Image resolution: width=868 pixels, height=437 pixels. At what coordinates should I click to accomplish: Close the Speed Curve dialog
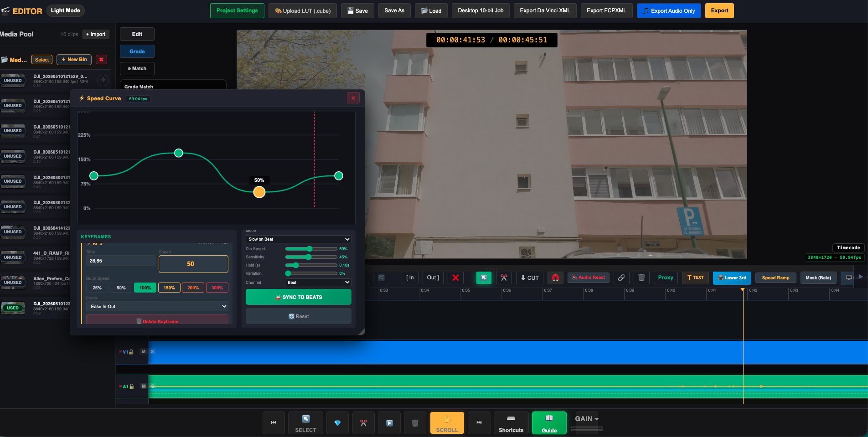tap(353, 98)
